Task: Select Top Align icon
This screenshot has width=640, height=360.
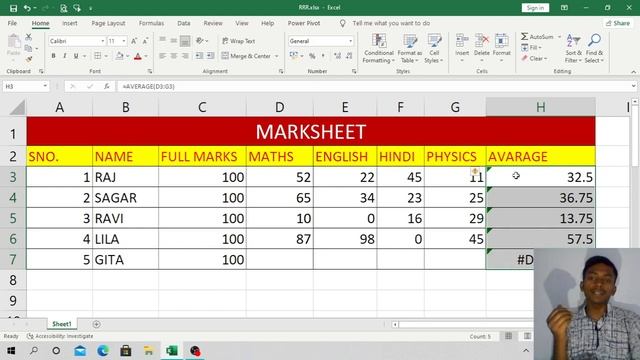Action: tap(162, 40)
